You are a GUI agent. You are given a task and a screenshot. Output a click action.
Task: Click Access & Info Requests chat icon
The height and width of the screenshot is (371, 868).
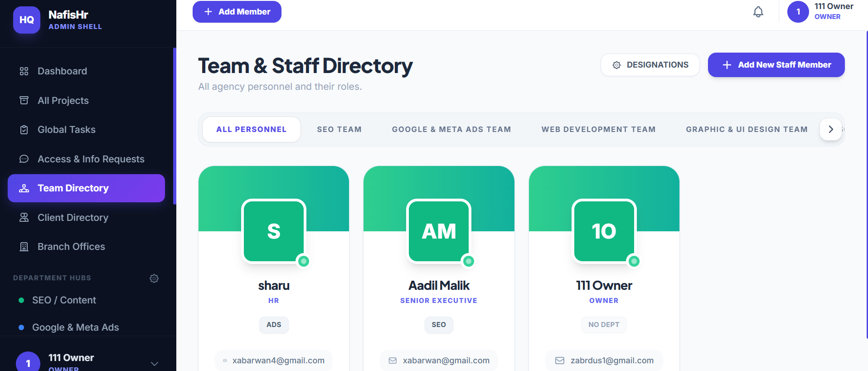24,159
